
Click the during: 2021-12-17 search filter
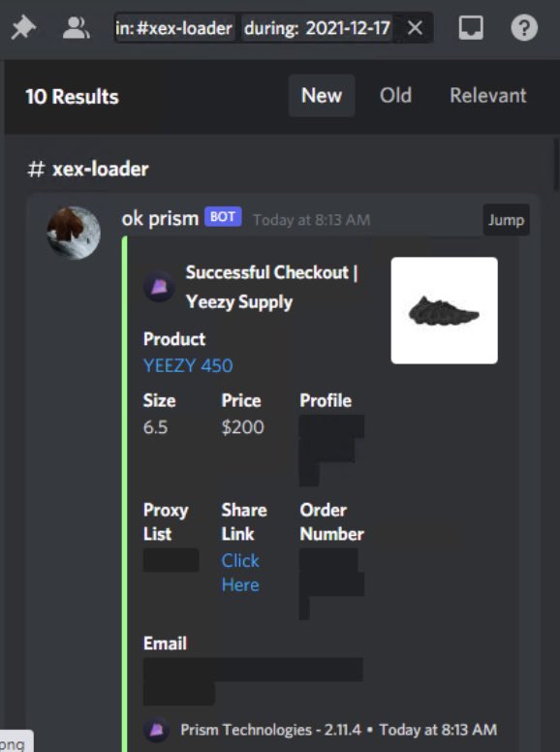[317, 28]
